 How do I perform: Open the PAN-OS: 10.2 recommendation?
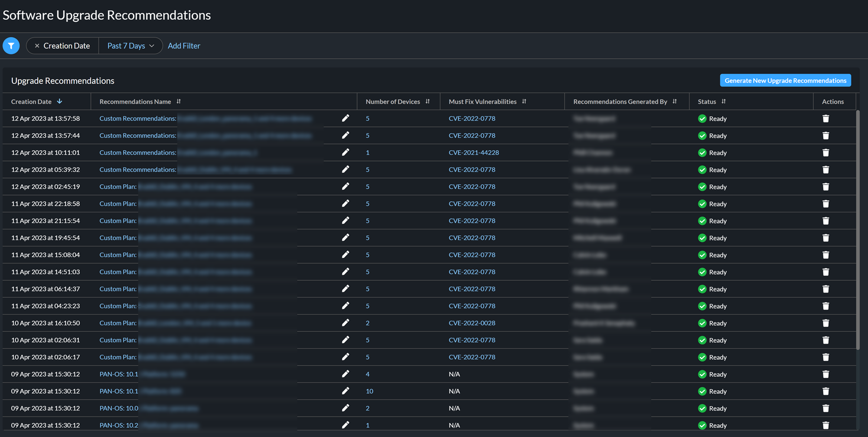[x=119, y=425]
